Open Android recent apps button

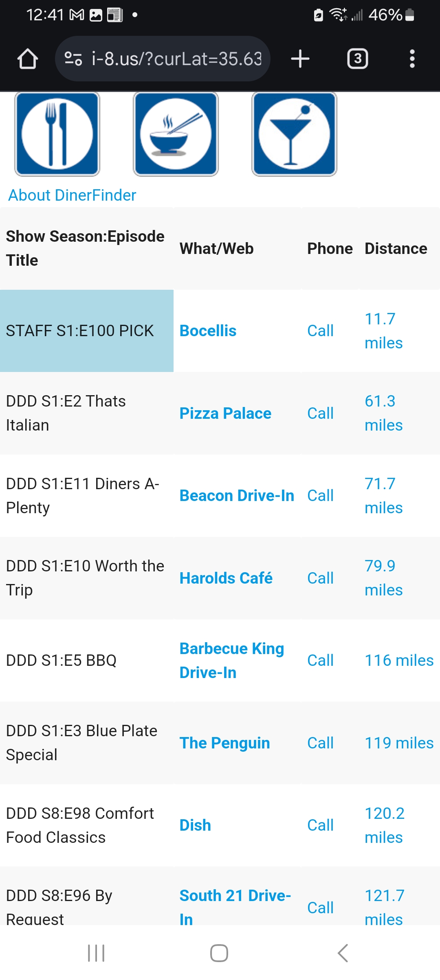click(96, 953)
